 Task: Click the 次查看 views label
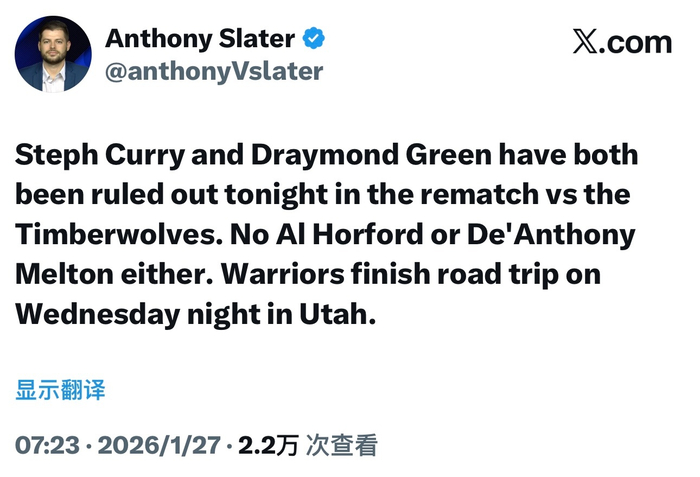click(341, 445)
